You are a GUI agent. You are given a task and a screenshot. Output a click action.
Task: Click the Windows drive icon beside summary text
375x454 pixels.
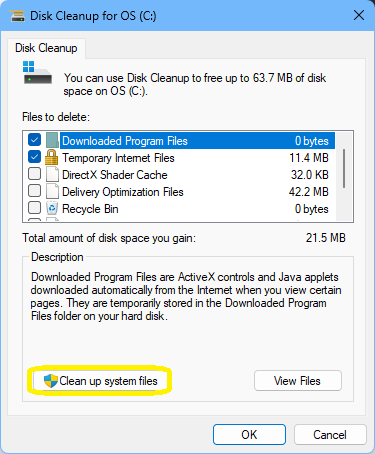[x=37, y=72]
